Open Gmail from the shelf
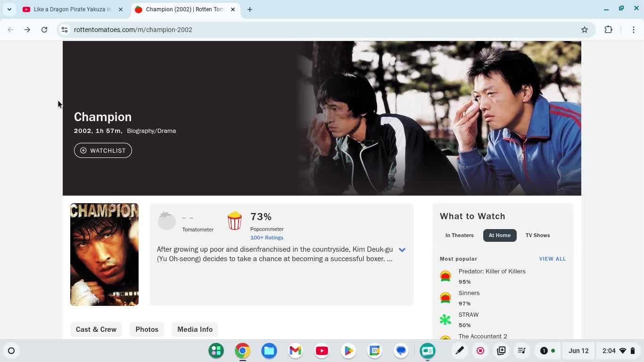Viewport: 644px width, 362px height. [x=296, y=351]
